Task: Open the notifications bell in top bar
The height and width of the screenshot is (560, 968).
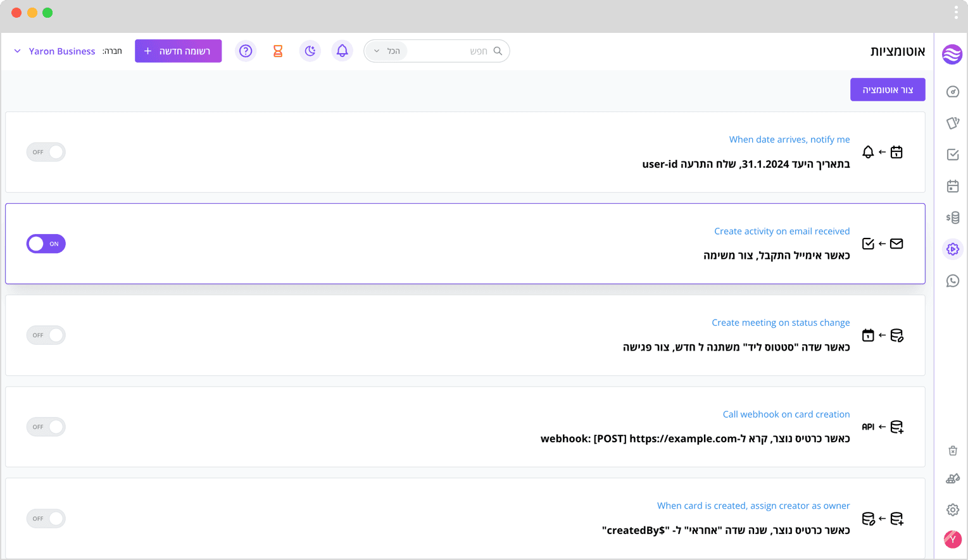Action: click(x=342, y=51)
